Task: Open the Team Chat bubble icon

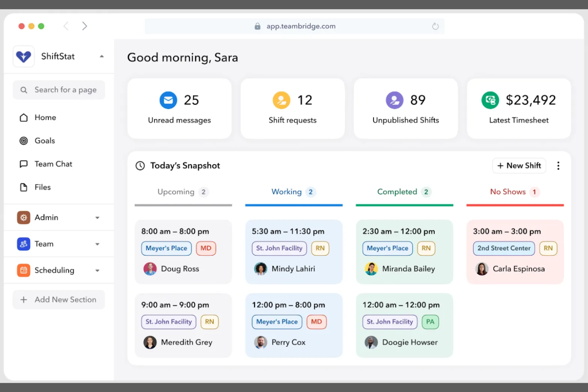Action: point(24,164)
